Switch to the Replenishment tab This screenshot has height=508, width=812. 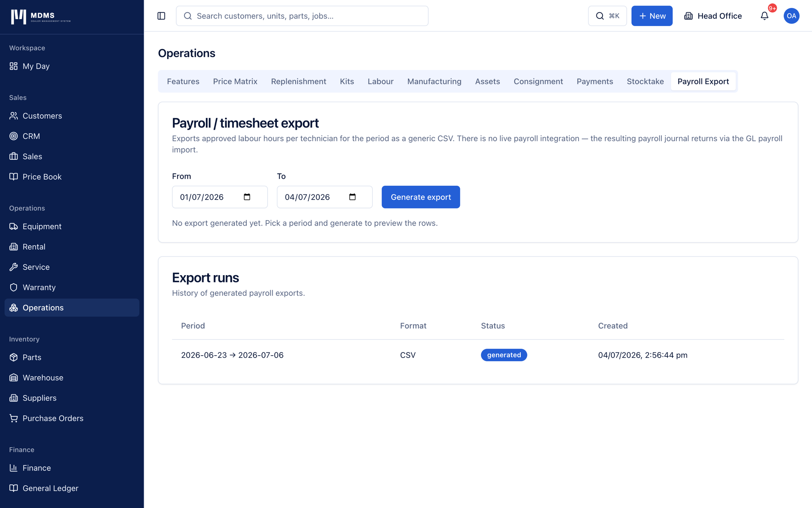point(298,81)
